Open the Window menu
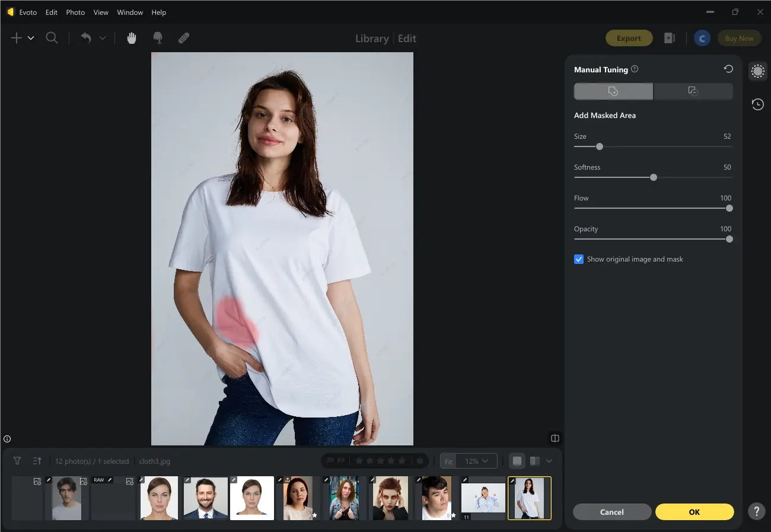This screenshot has height=532, width=771. [130, 12]
